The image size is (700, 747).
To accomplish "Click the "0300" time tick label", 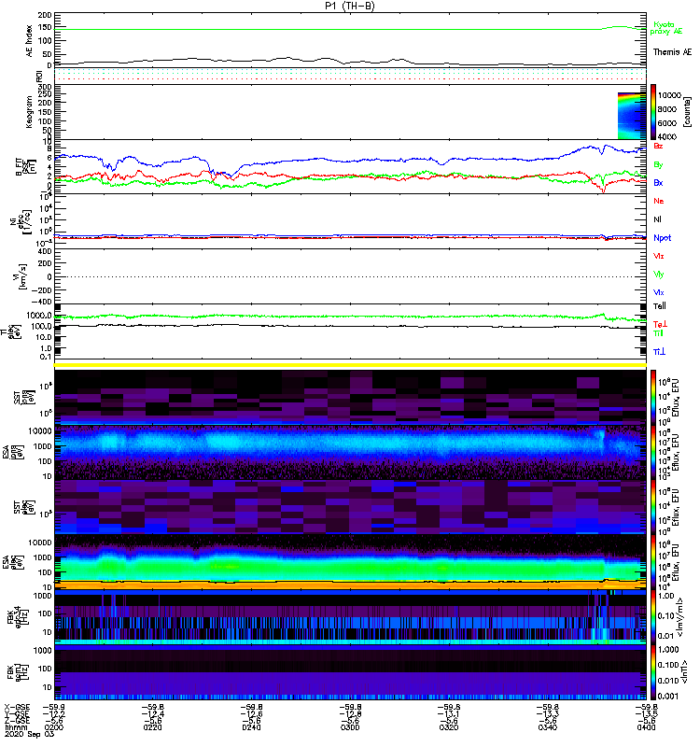I will pyautogui.click(x=350, y=727).
